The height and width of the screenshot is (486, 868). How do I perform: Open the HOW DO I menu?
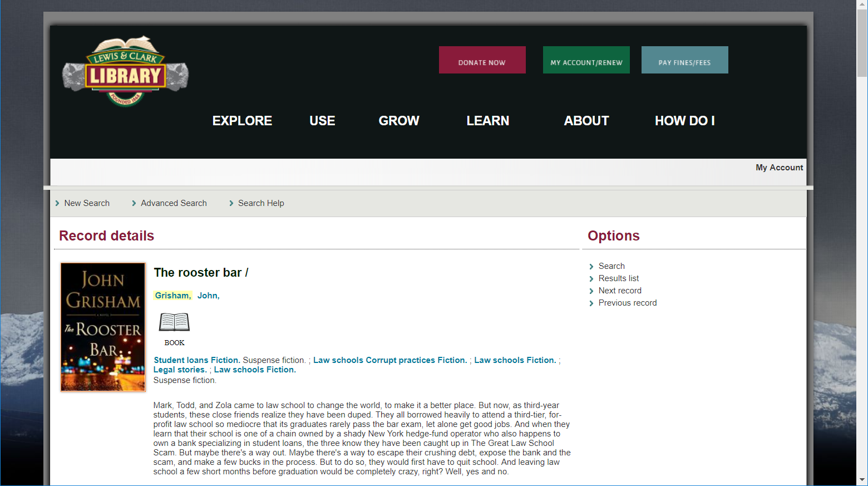(684, 121)
